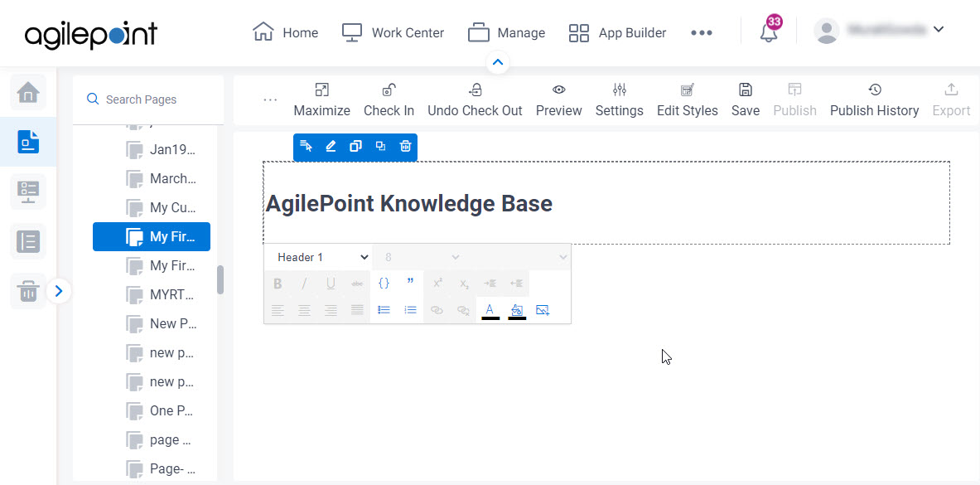This screenshot has height=485, width=980.
Task: Click Check In toolbar button
Action: click(x=389, y=100)
